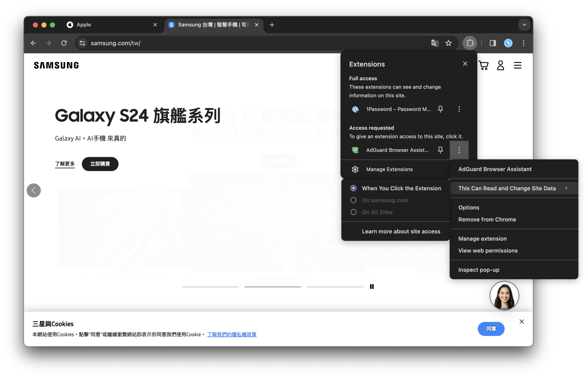Switch to the Apple tab
Viewport: 588px width, 378px height.
(83, 25)
